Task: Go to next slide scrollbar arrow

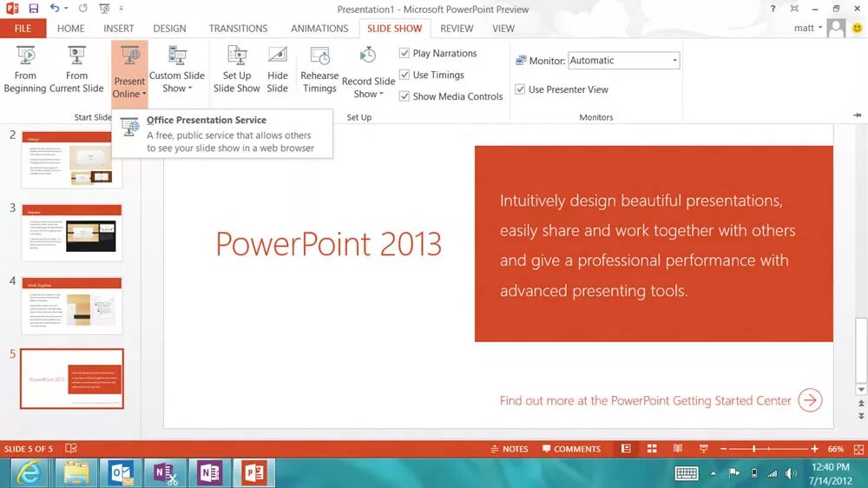Action: 861,415
